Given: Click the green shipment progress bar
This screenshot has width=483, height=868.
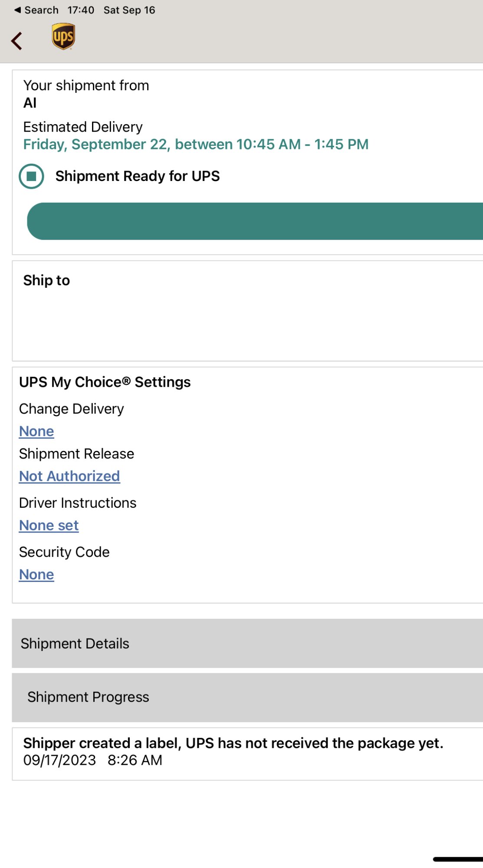Looking at the screenshot, I should point(255,221).
